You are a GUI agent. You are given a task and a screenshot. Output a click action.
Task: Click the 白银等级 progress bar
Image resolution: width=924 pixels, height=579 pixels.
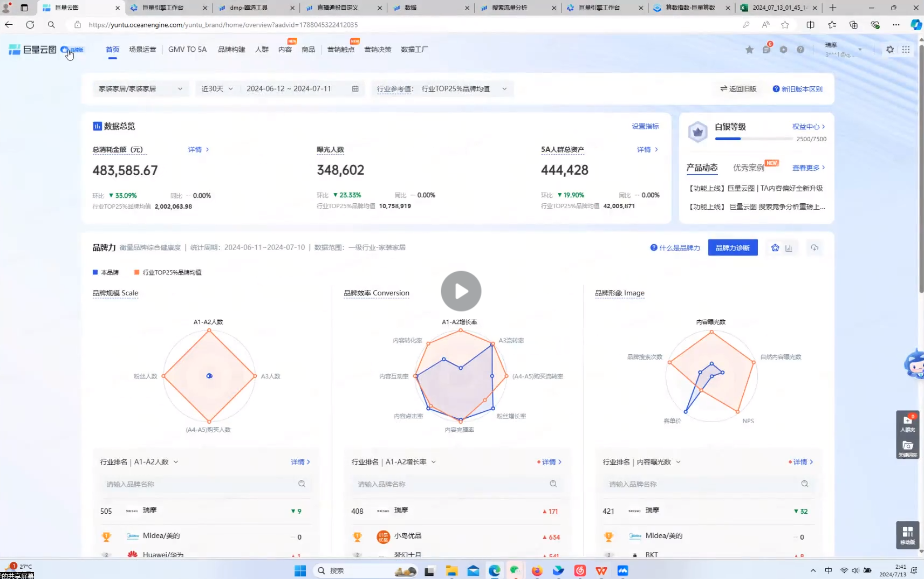pyautogui.click(x=755, y=139)
